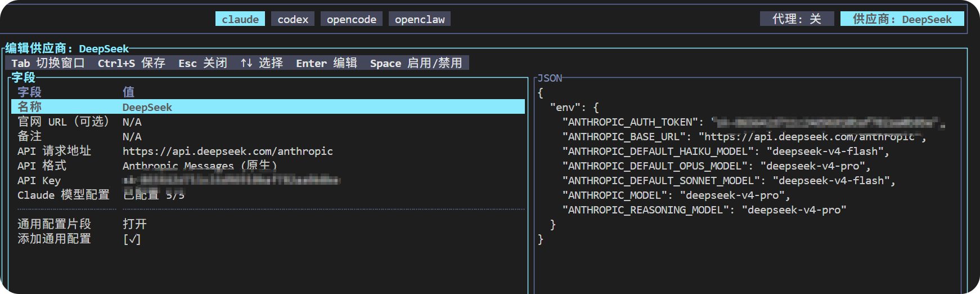Click the Space 启用/禁用 hint
This screenshot has width=980, height=294.
click(x=416, y=63)
